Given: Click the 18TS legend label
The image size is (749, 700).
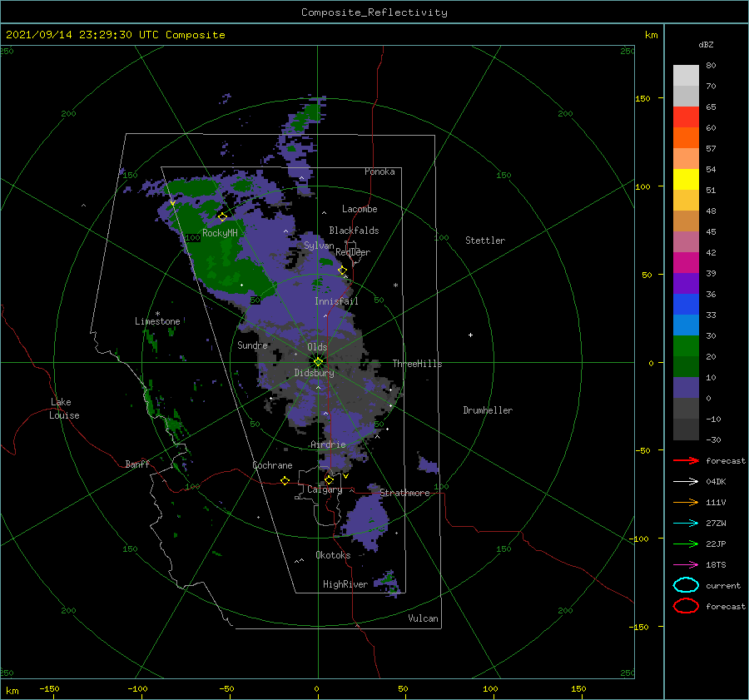Looking at the screenshot, I should 716,565.
